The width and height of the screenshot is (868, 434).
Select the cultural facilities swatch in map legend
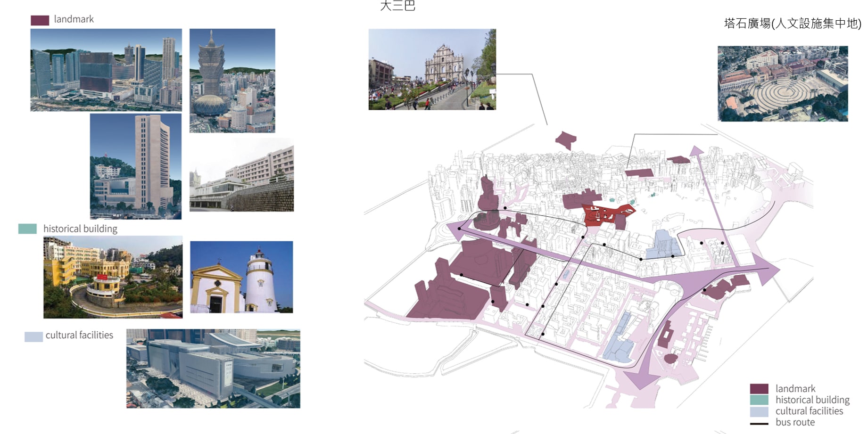[759, 411]
